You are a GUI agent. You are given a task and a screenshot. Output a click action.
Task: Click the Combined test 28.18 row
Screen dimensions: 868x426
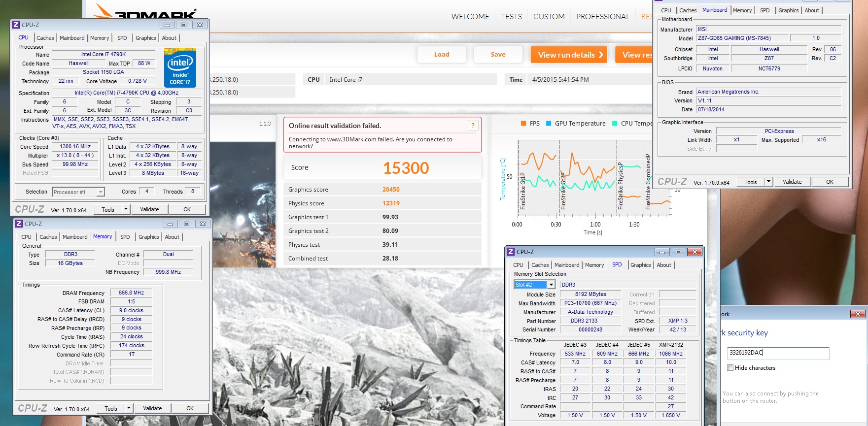tap(382, 259)
